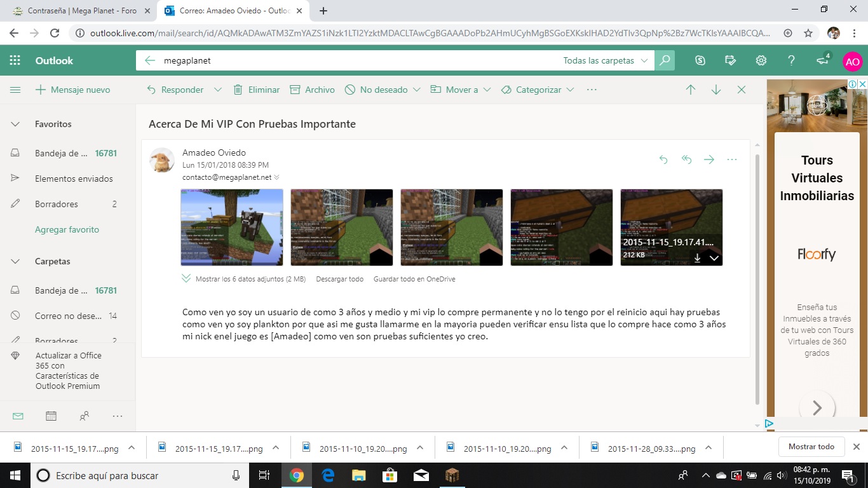868x488 pixels.
Task: Open the announcements megaphone icon
Action: [x=822, y=61]
